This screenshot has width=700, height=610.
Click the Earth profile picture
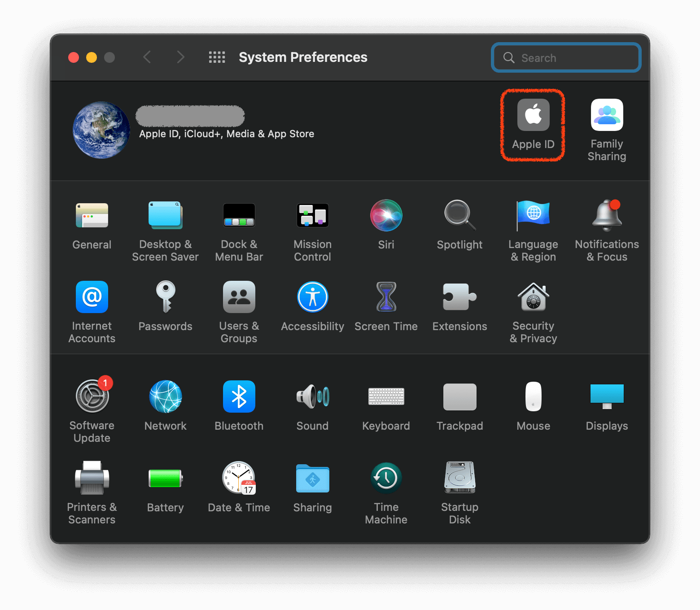click(101, 130)
